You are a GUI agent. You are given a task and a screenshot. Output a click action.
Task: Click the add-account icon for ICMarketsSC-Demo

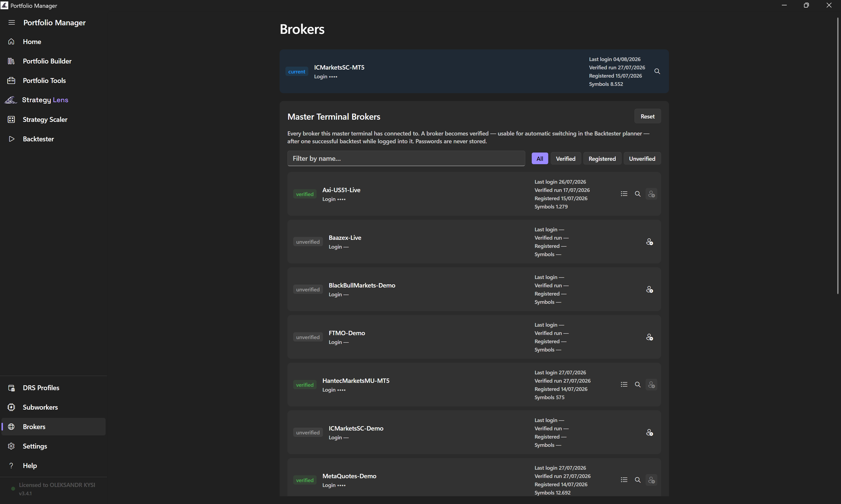click(x=649, y=432)
